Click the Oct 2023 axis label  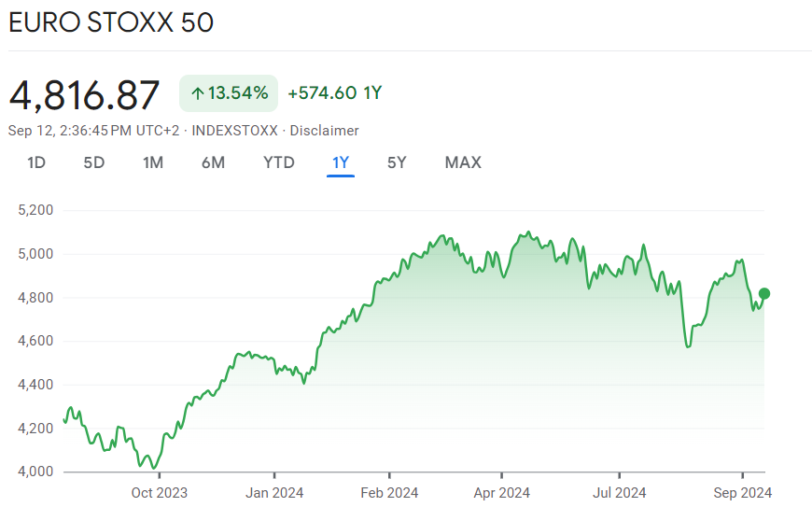[x=159, y=492]
